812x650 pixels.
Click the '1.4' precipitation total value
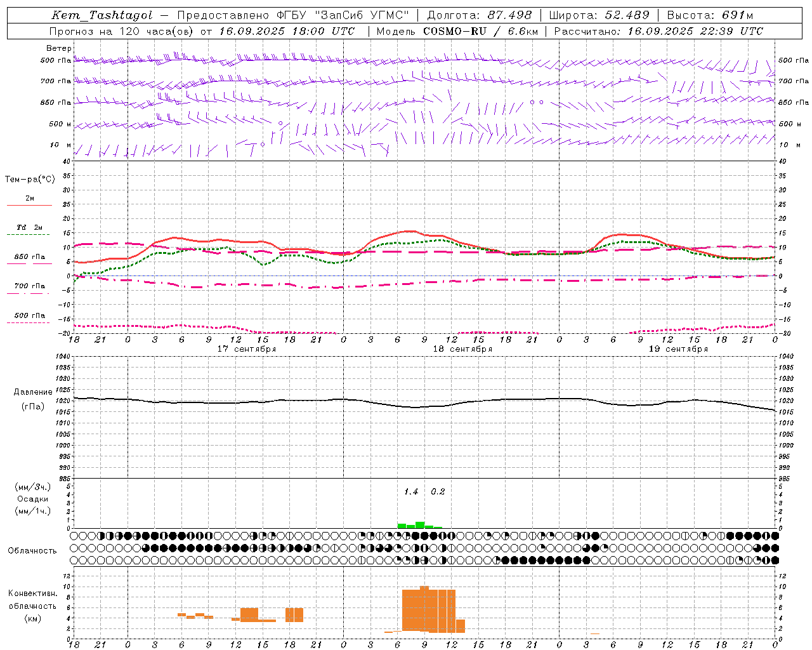[x=411, y=492]
